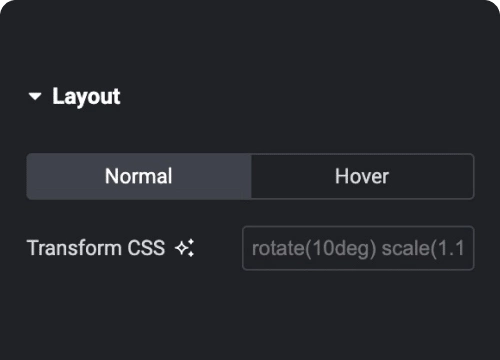Hide the Layout controls via the caret icon

tap(35, 97)
